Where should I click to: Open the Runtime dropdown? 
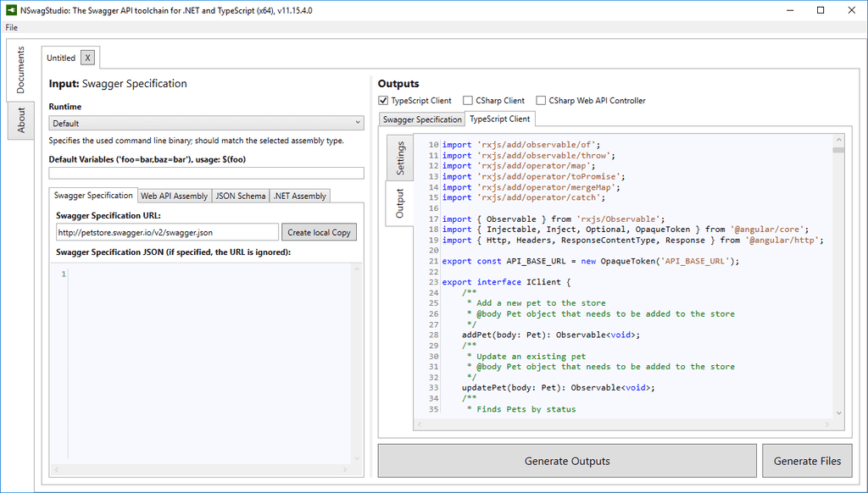[x=206, y=124]
